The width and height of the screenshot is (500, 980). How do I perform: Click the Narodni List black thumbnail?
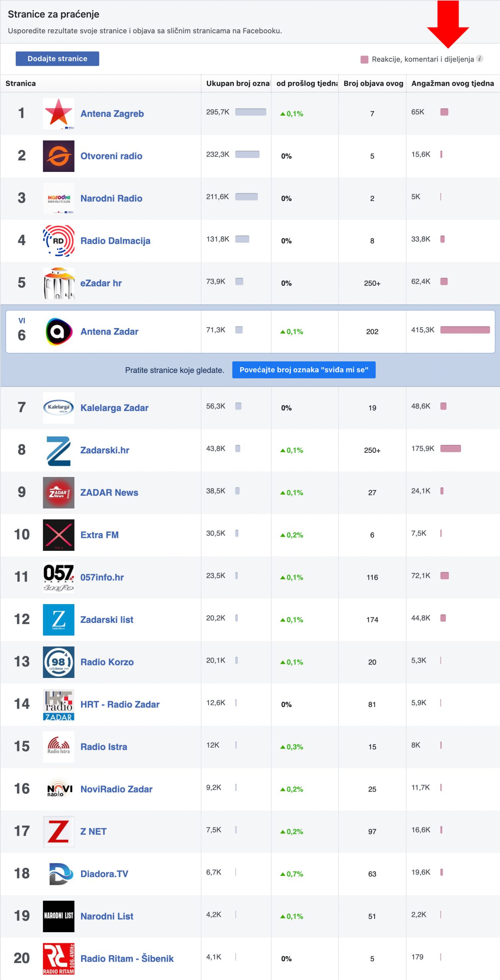(59, 916)
